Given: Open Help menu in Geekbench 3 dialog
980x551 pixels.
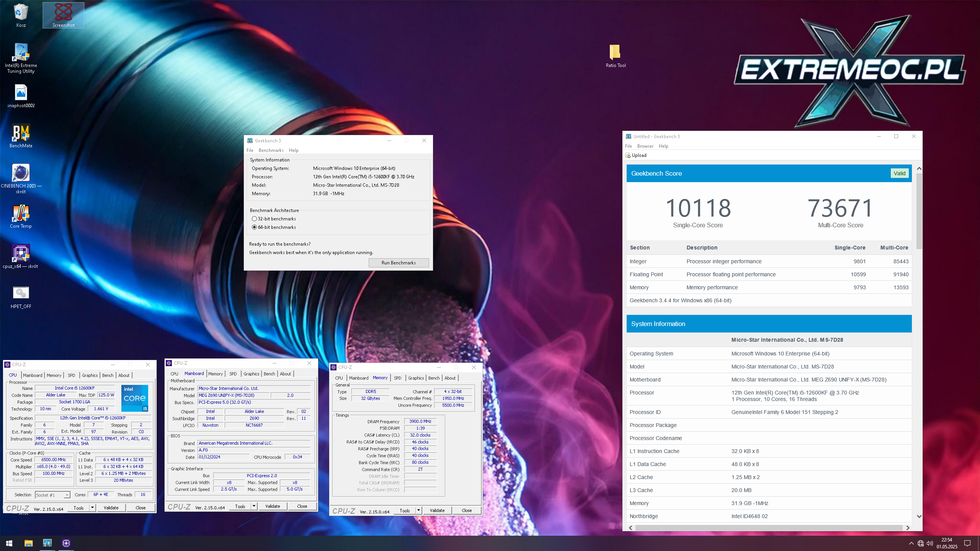Looking at the screenshot, I should [x=294, y=150].
